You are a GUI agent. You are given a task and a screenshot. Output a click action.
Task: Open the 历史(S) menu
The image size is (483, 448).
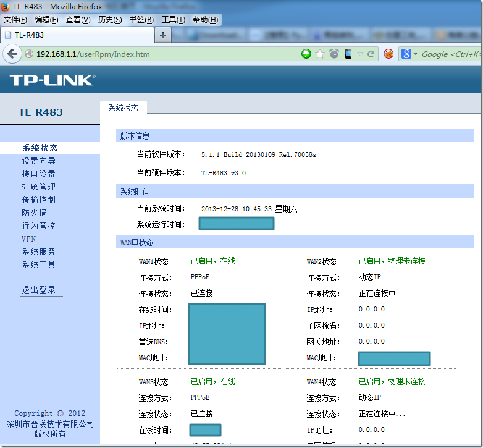pos(110,20)
